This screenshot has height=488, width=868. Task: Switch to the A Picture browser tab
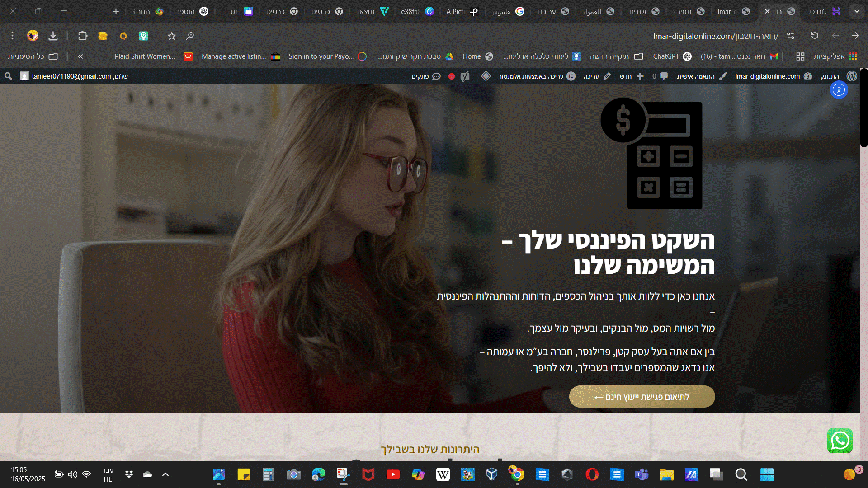462,11
